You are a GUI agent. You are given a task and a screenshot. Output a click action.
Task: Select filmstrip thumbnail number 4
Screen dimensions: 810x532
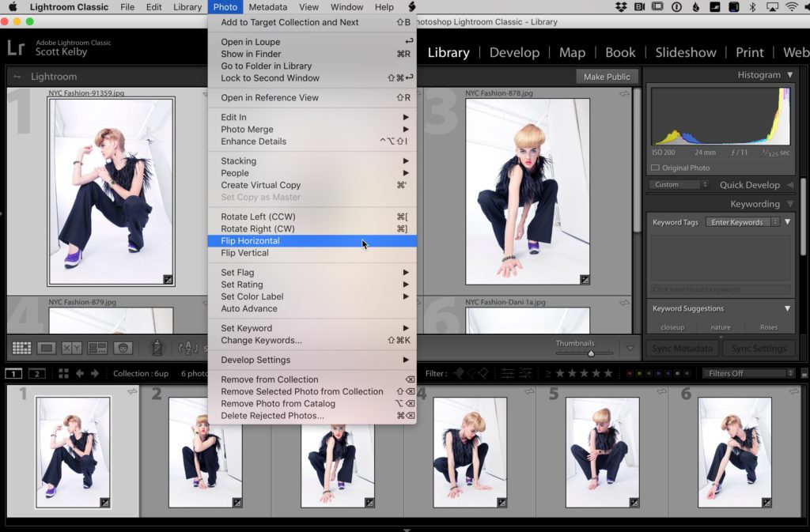coord(470,452)
